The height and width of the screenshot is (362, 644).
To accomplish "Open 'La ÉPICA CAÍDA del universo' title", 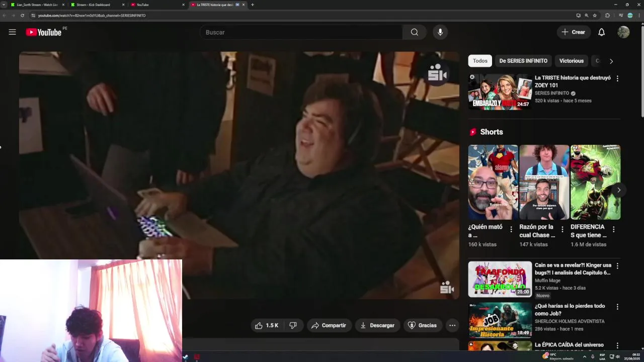I will click(569, 345).
